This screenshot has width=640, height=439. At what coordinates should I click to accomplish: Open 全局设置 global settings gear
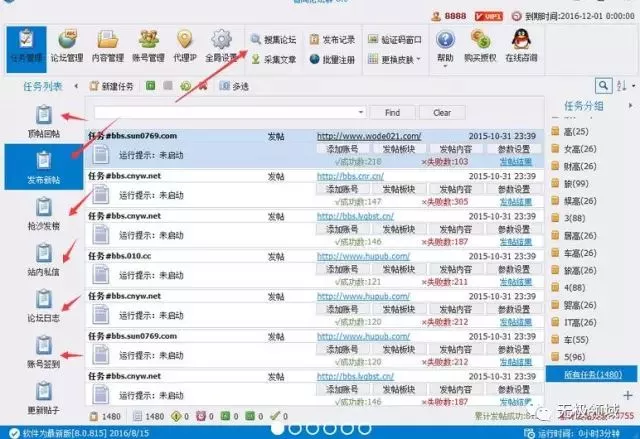221,47
